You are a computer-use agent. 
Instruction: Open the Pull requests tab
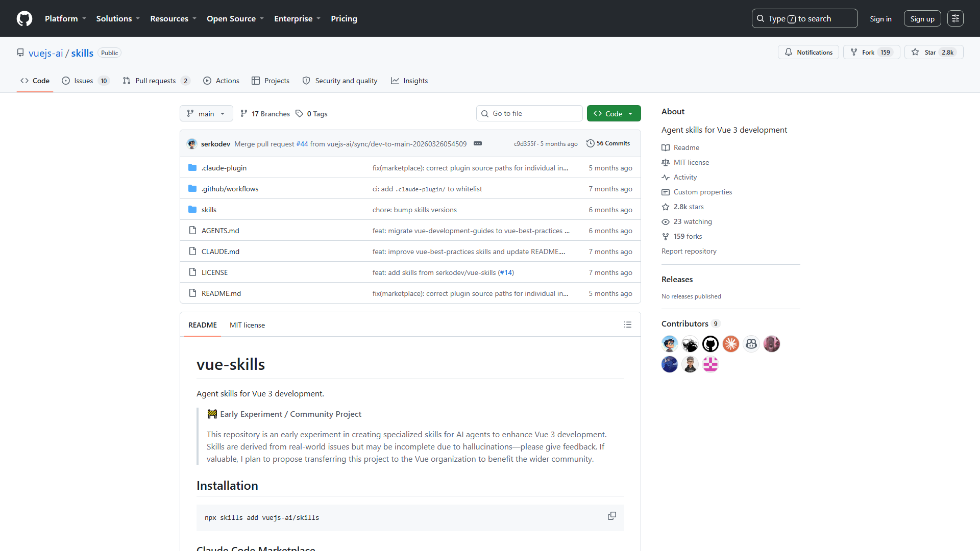pos(156,81)
